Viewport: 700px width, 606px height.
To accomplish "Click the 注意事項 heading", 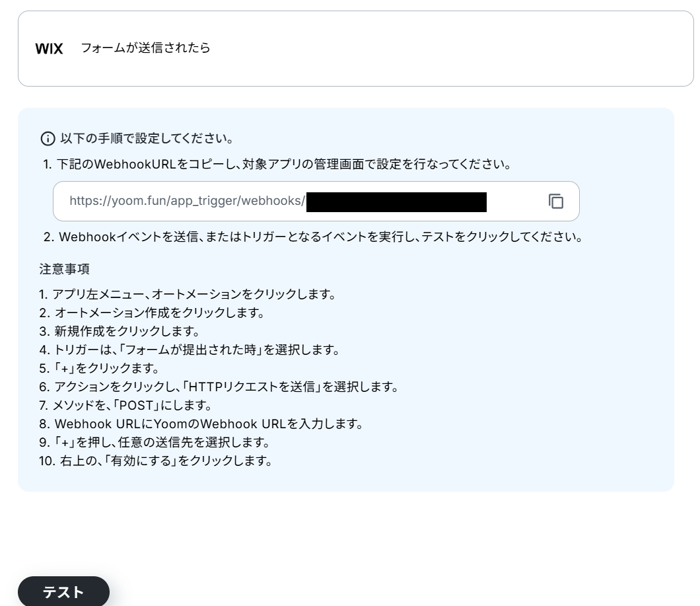I will tap(64, 269).
